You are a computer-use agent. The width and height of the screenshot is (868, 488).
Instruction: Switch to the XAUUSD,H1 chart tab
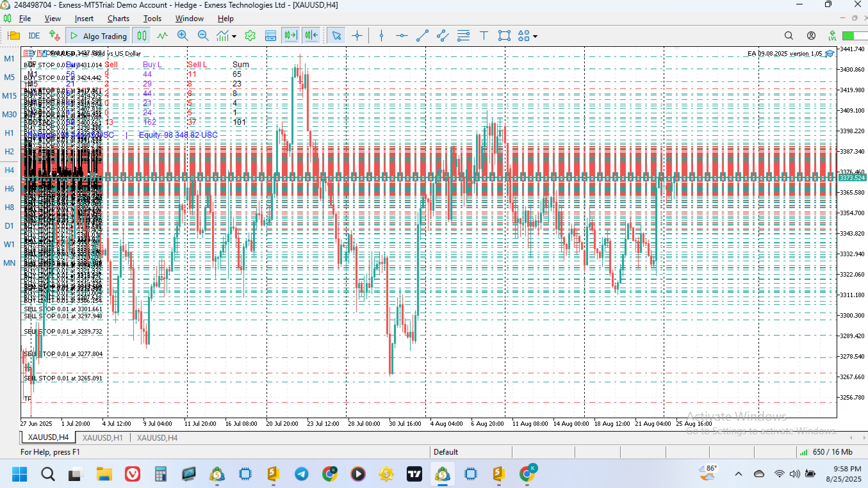[x=102, y=437]
